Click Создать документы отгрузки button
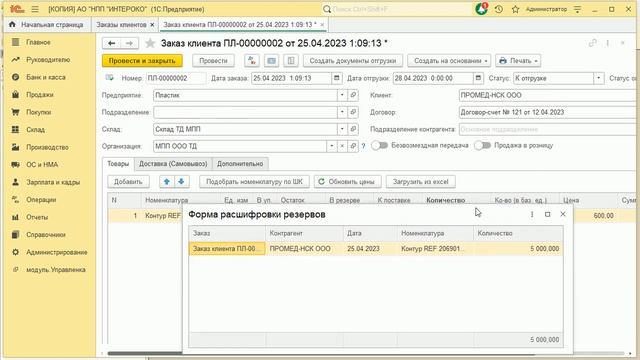640x360 pixels. pyautogui.click(x=353, y=61)
